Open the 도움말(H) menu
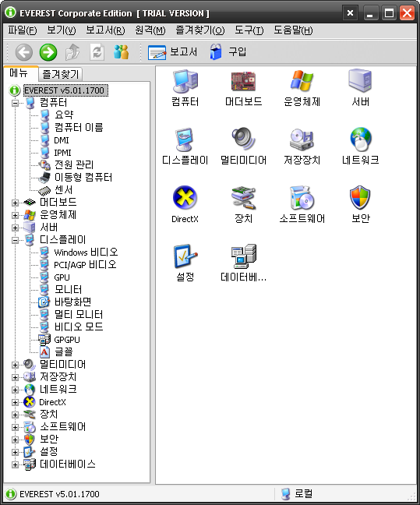420x505 pixels. (293, 30)
